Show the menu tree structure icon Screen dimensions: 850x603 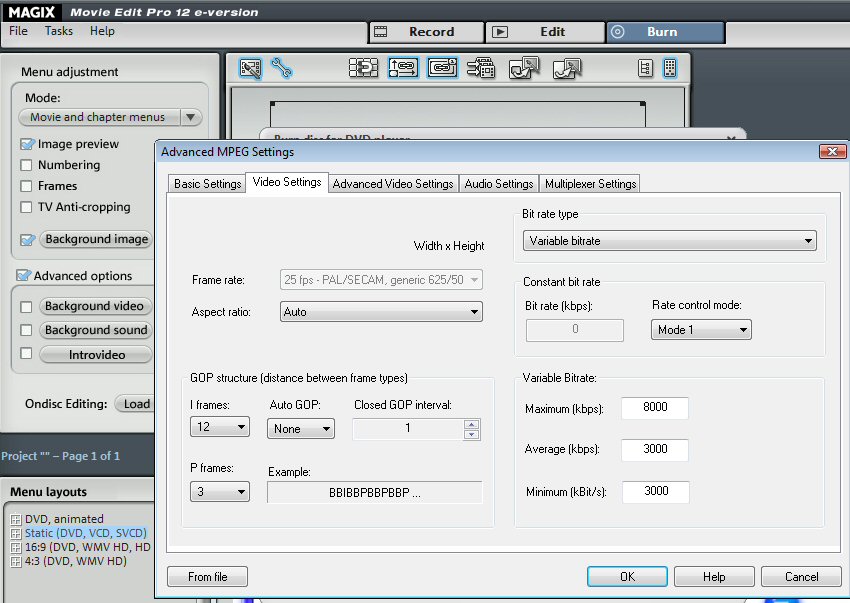(x=645, y=68)
